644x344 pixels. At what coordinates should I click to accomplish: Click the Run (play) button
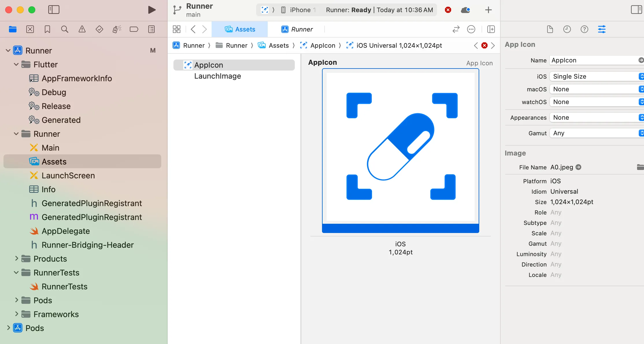point(151,10)
